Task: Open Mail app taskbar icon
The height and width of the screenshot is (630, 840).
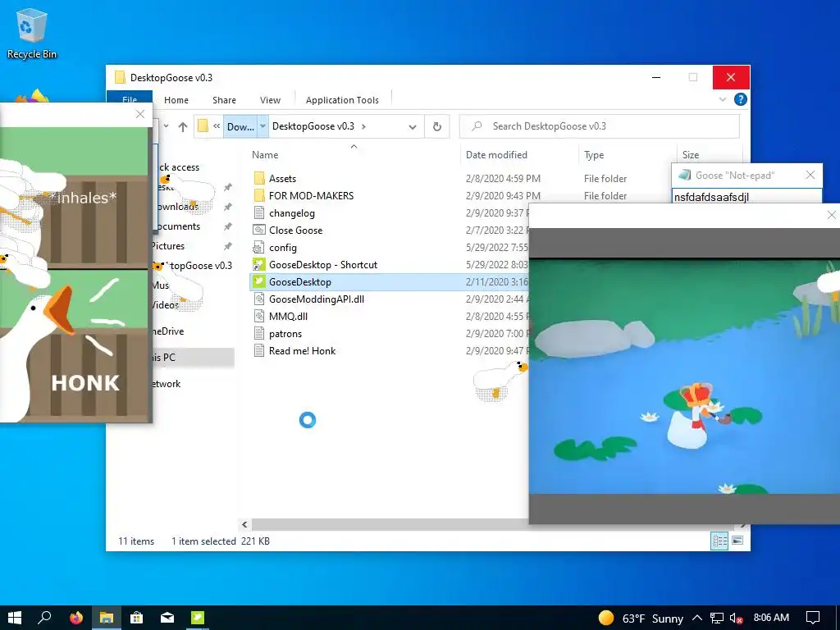Action: pos(167,618)
